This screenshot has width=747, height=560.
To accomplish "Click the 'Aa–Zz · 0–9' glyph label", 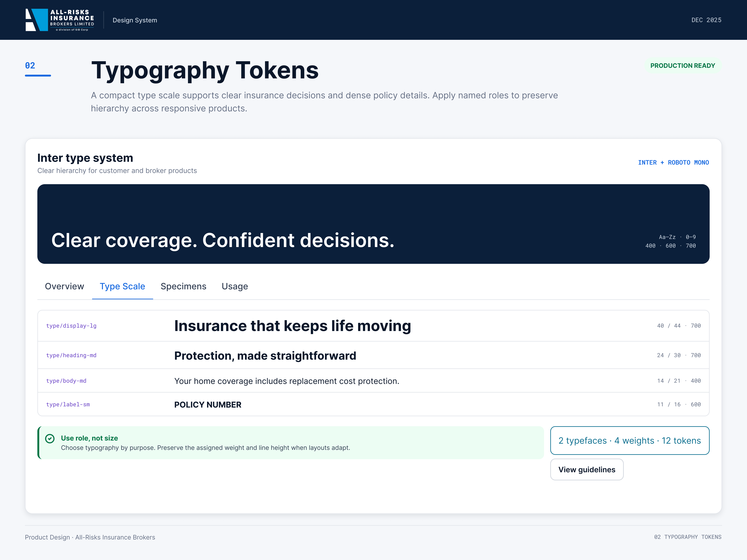I will pos(677,237).
